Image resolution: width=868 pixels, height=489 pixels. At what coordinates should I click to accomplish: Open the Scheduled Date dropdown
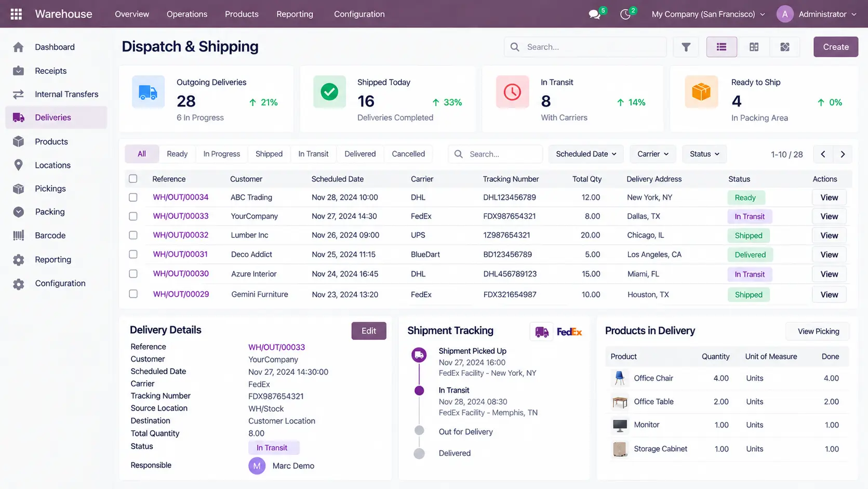pos(586,154)
